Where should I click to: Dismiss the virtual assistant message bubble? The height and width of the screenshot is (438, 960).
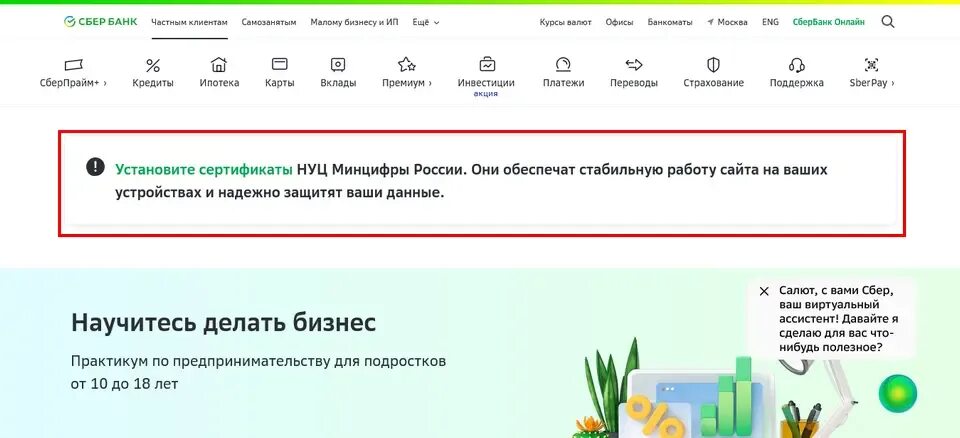[763, 292]
